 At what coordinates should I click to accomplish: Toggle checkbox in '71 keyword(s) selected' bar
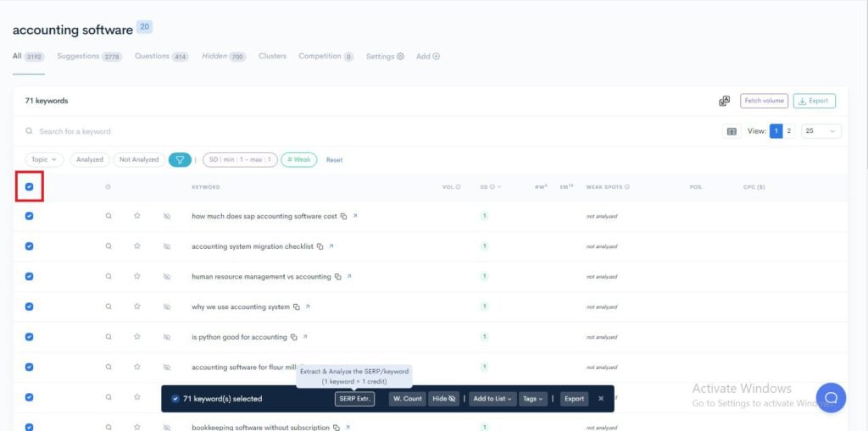(175, 398)
